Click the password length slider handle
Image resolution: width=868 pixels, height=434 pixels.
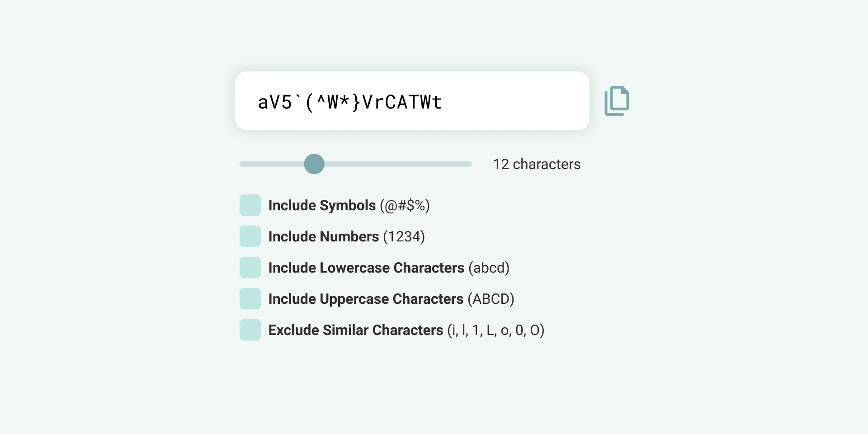pyautogui.click(x=314, y=164)
